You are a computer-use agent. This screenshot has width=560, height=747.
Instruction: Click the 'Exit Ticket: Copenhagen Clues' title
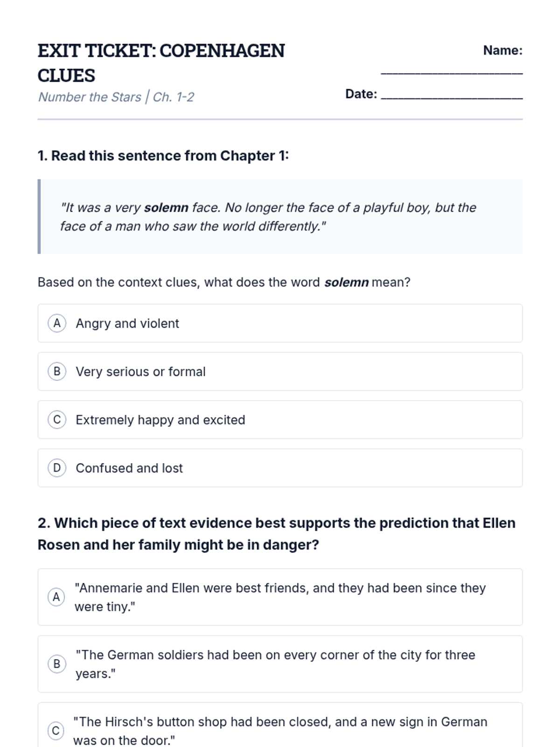pyautogui.click(x=161, y=63)
